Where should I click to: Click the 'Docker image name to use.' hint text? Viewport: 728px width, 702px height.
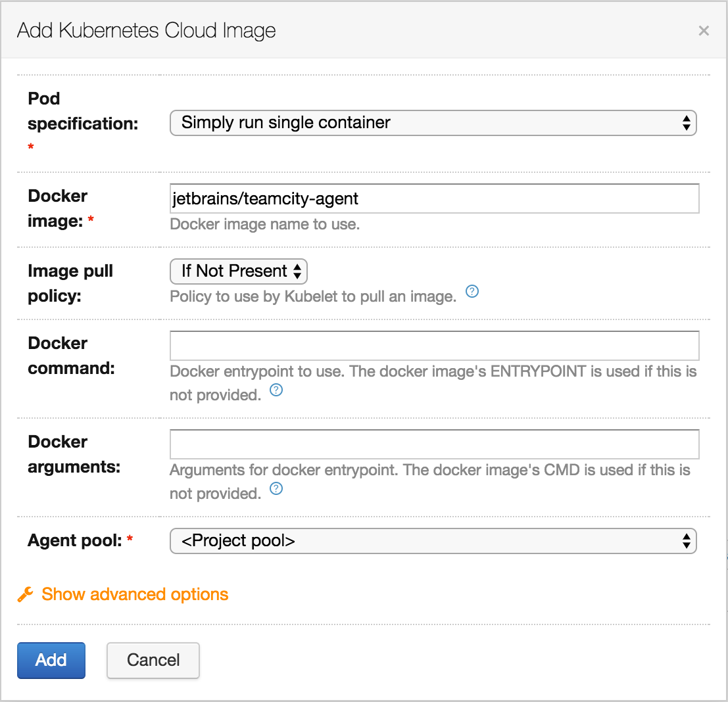pos(264,224)
